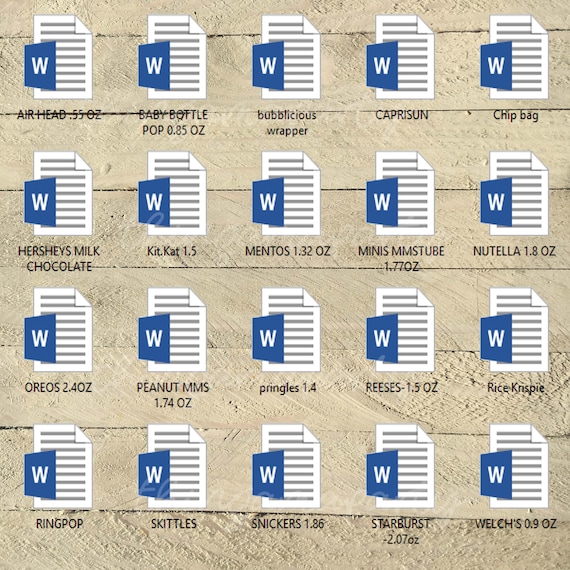Select the RINGPOP Word document icon
The image size is (570, 570).
pos(58,466)
